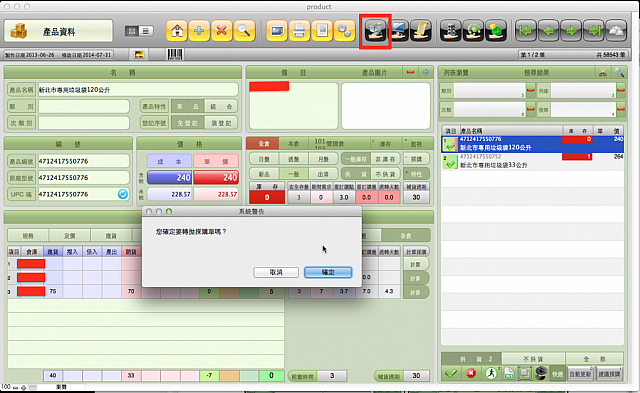Select 須登記 serial number option

pyautogui.click(x=221, y=123)
